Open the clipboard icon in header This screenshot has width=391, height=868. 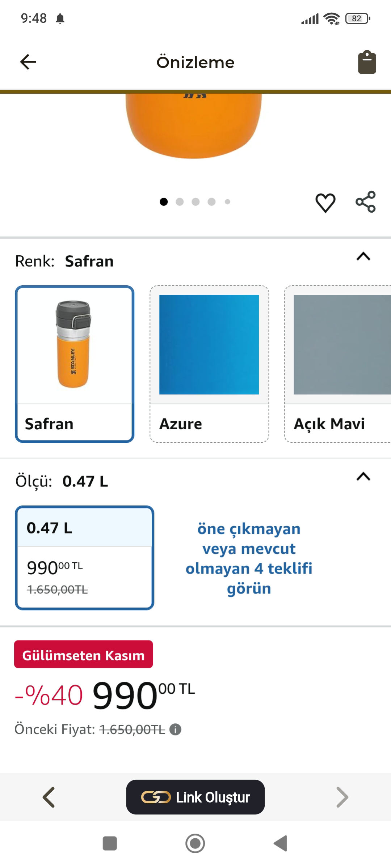tap(367, 62)
